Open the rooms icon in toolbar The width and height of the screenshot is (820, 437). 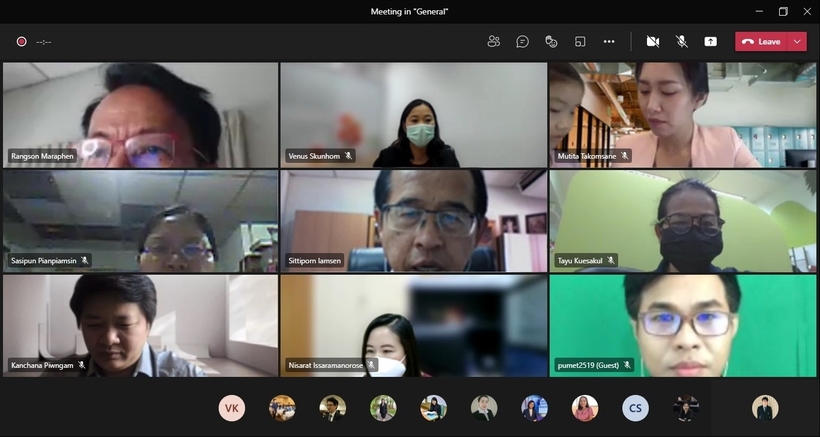tap(580, 42)
